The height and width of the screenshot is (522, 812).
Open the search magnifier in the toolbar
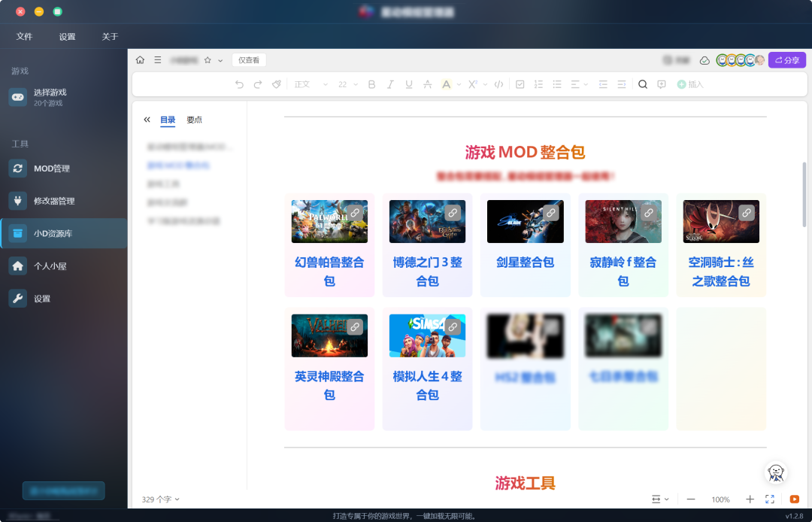coord(643,84)
